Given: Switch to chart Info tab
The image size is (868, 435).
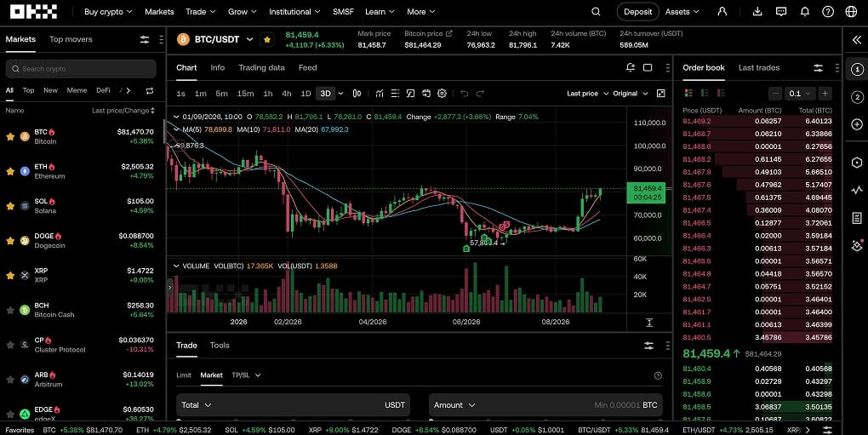Looking at the screenshot, I should [x=218, y=67].
